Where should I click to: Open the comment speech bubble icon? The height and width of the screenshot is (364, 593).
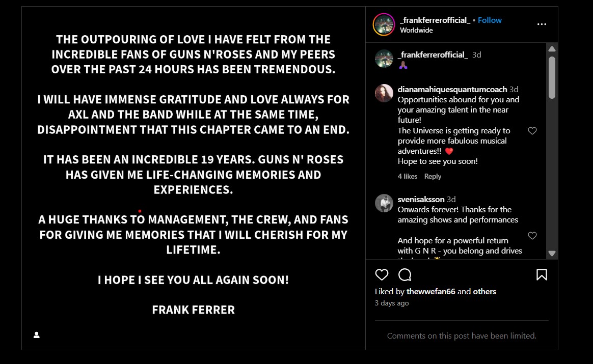[x=405, y=275]
